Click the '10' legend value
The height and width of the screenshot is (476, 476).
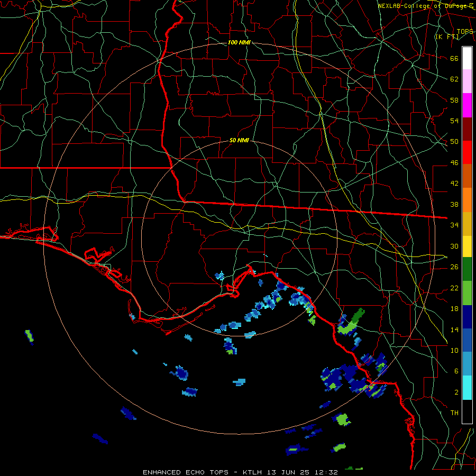point(454,350)
